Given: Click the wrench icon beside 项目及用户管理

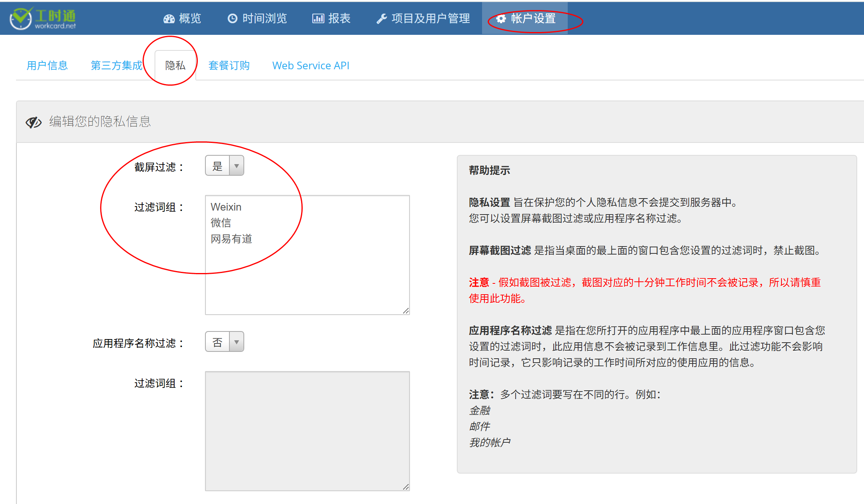Looking at the screenshot, I should point(382,18).
